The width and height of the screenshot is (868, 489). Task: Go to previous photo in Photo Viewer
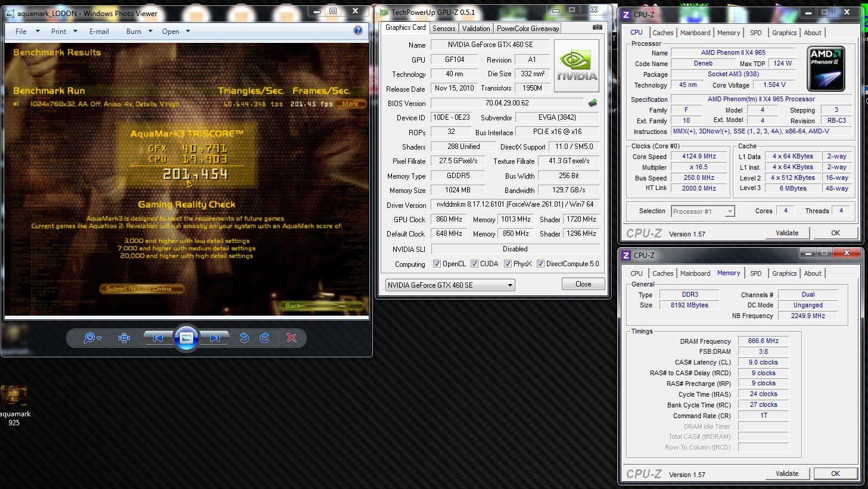(158, 338)
